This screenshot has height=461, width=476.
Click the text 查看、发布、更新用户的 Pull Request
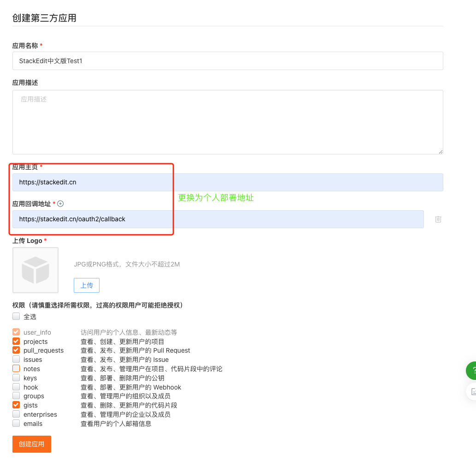135,350
